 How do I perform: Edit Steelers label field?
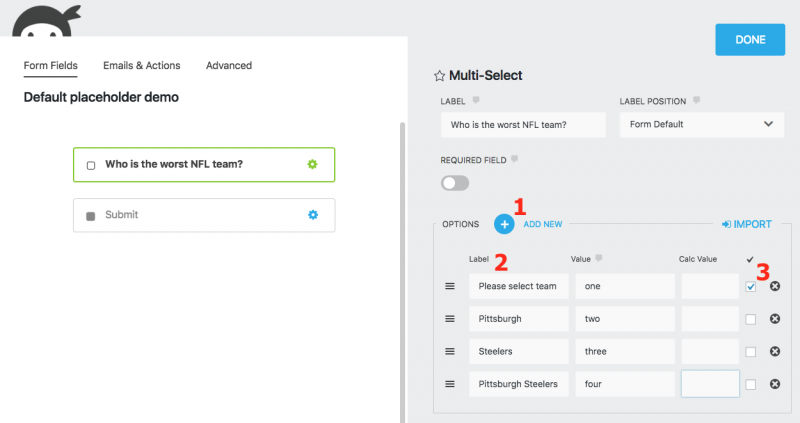click(519, 352)
